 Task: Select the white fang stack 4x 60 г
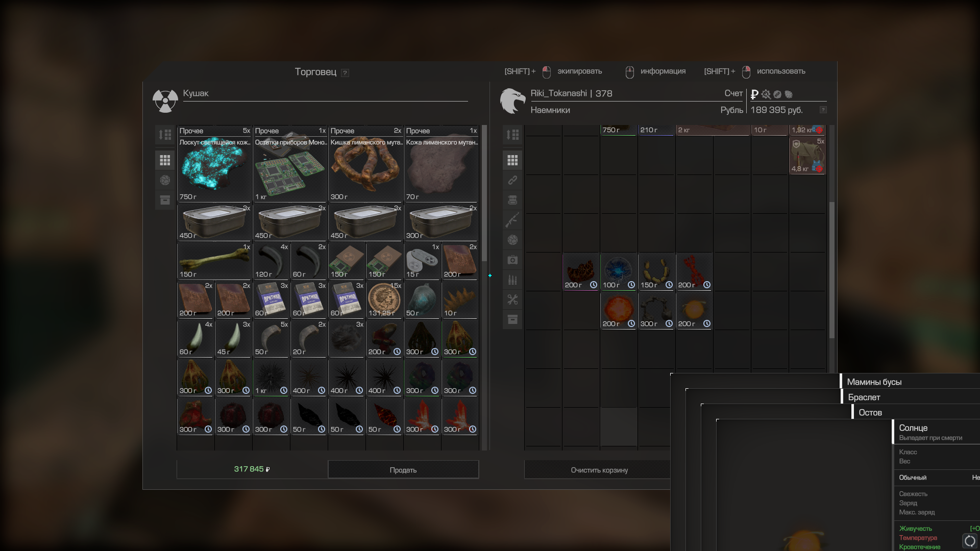pos(195,338)
